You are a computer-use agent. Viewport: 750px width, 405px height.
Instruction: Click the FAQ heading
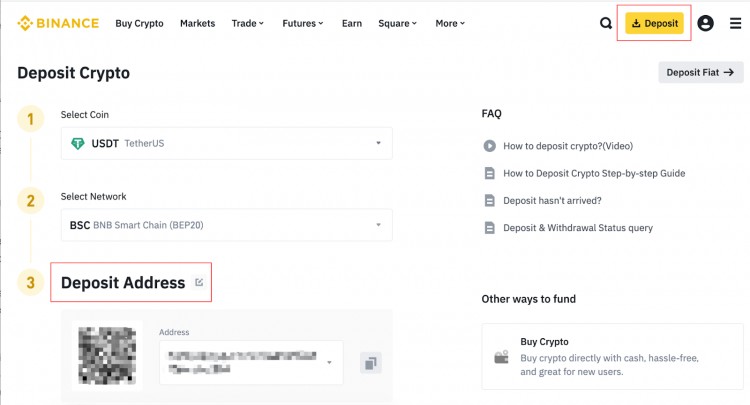[491, 114]
